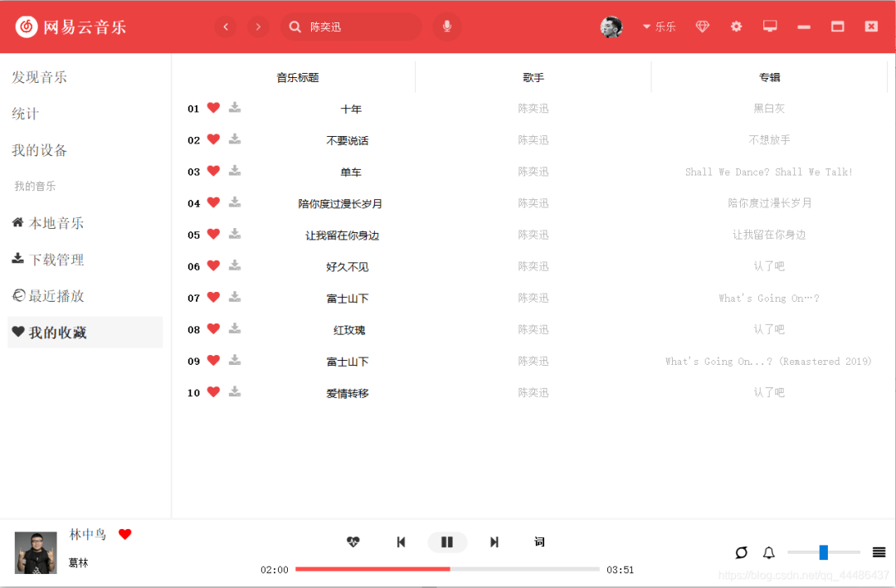Screen dimensions: 896x588
Task: Unlike song 让我留在你身边 heart icon
Action: pos(213,234)
